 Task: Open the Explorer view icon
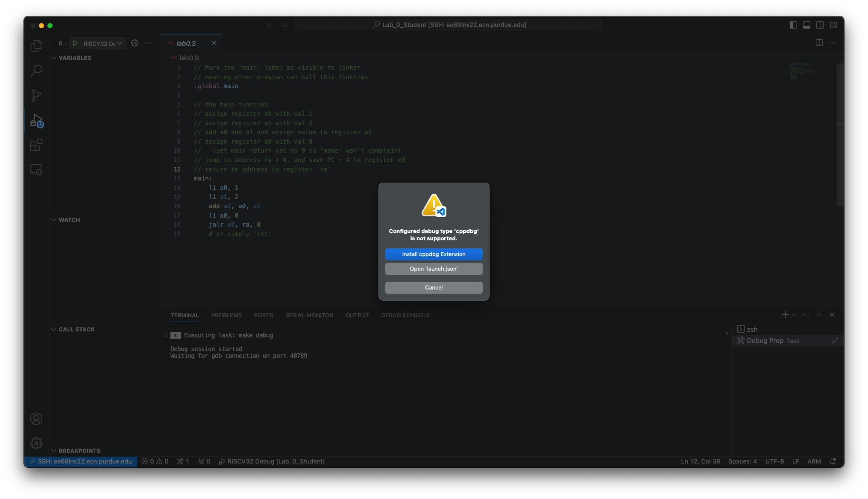tap(36, 46)
